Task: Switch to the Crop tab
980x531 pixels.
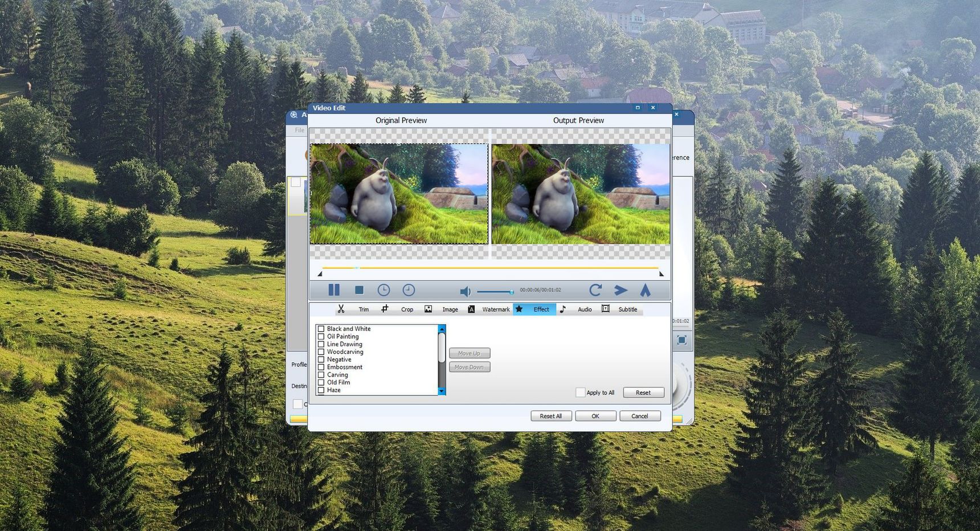Action: pyautogui.click(x=407, y=309)
